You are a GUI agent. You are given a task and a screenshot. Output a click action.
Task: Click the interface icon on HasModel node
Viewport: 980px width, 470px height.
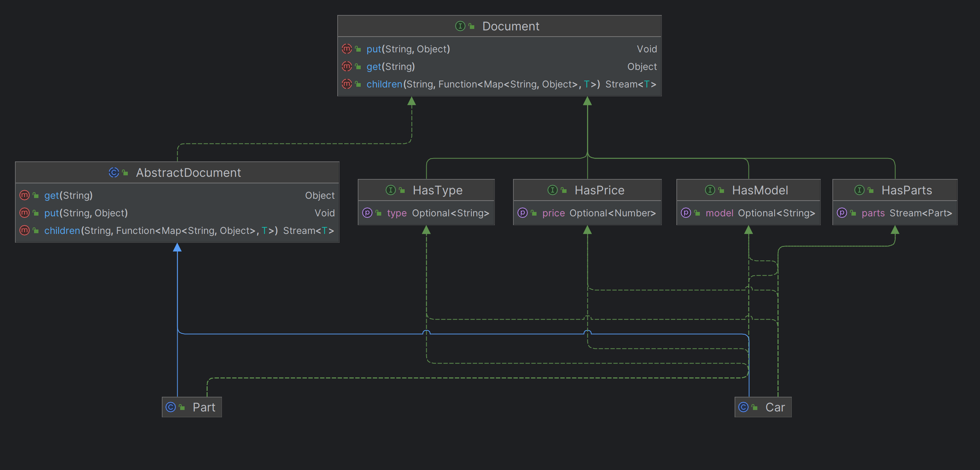(709, 190)
